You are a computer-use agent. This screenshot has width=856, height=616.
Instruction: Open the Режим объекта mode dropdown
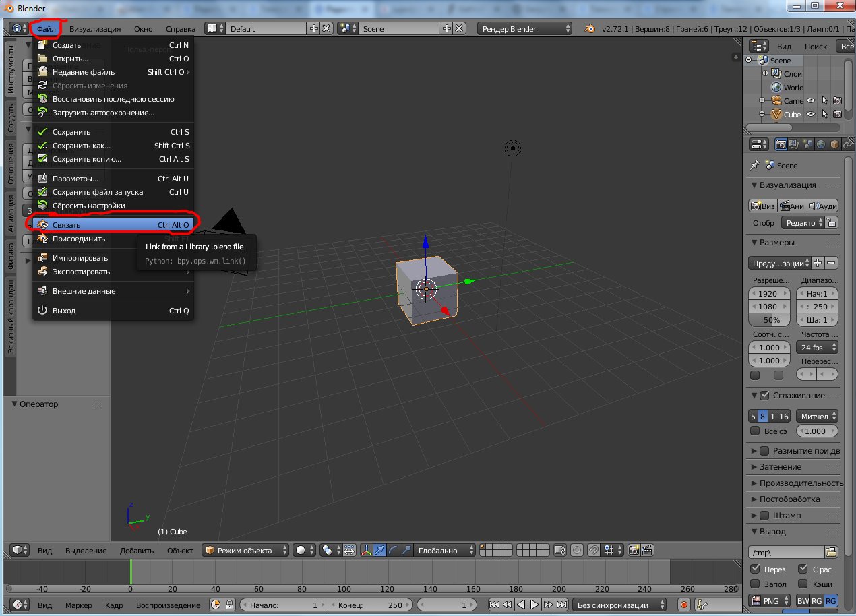click(x=246, y=550)
